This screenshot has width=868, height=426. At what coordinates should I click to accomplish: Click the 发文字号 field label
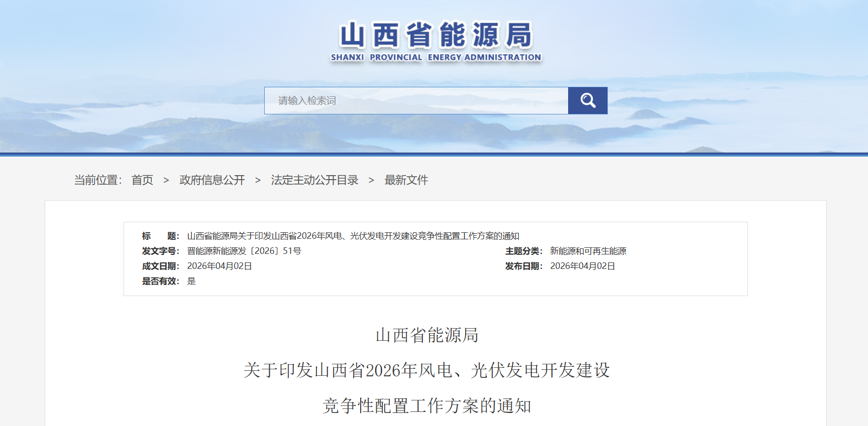[160, 251]
